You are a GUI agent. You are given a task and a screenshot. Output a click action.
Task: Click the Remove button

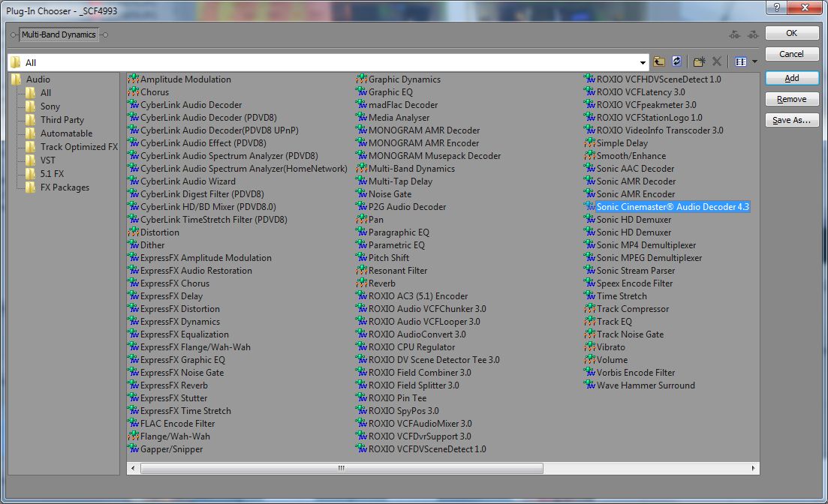pos(791,99)
